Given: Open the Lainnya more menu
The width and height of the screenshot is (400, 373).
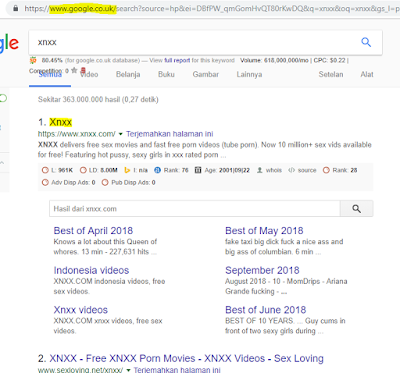Looking at the screenshot, I should tap(249, 74).
